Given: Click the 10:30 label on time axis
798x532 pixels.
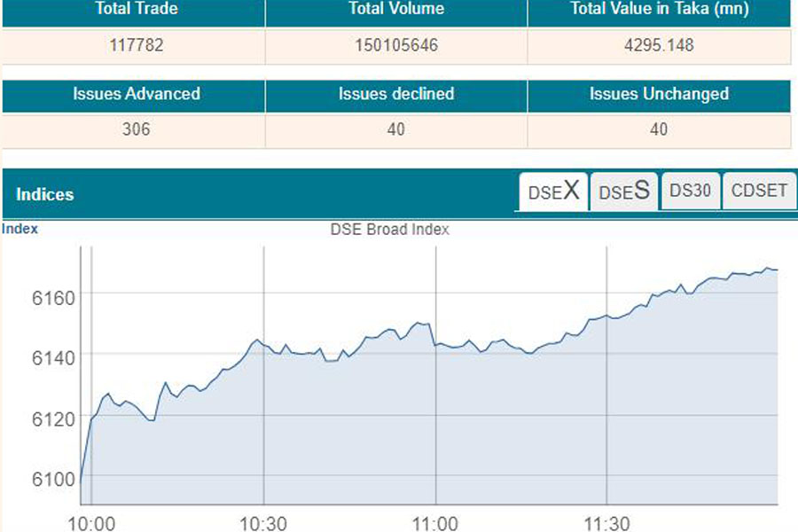Looking at the screenshot, I should click(263, 523).
